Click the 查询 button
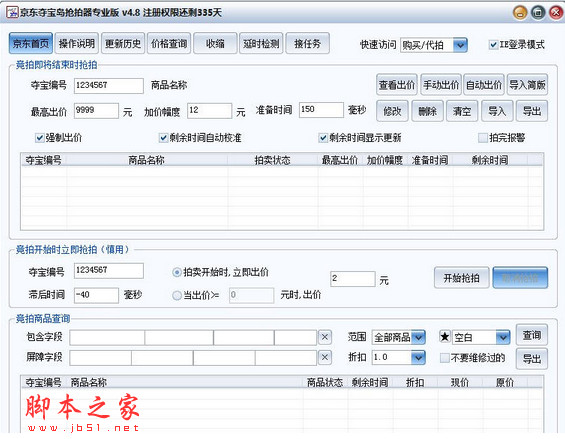Viewport: 565px width, 439px height. [532, 335]
